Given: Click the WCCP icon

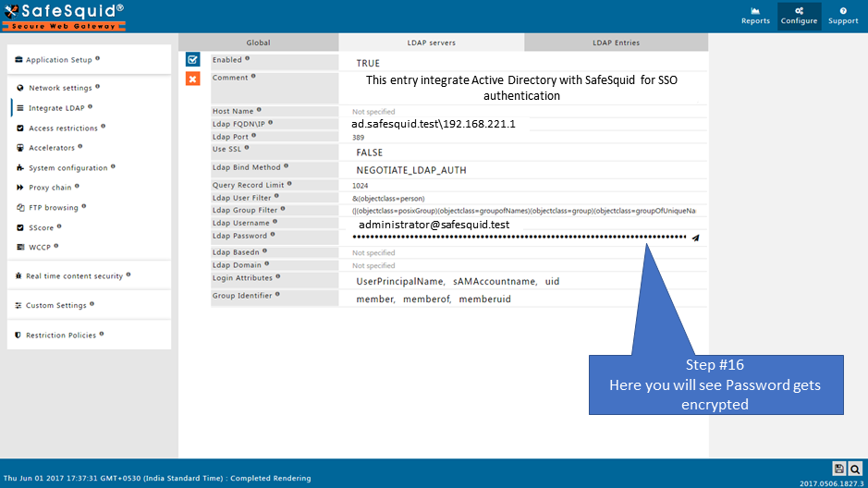Looking at the screenshot, I should 20,248.
